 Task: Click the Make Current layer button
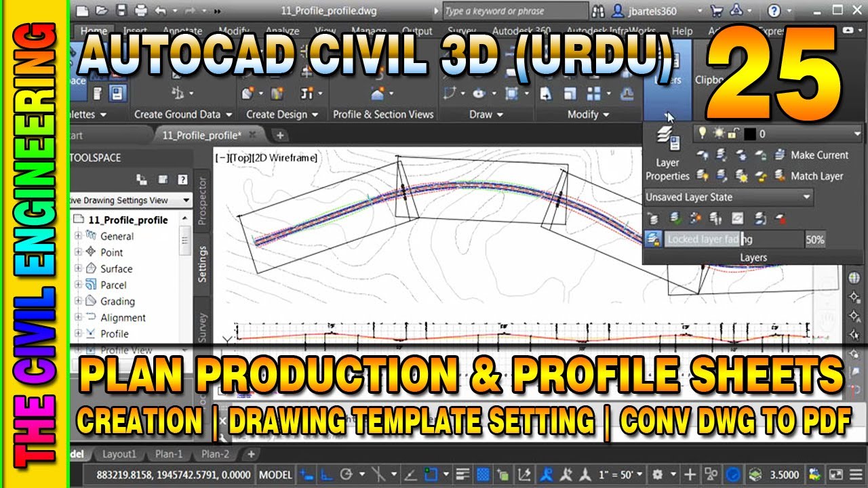814,155
